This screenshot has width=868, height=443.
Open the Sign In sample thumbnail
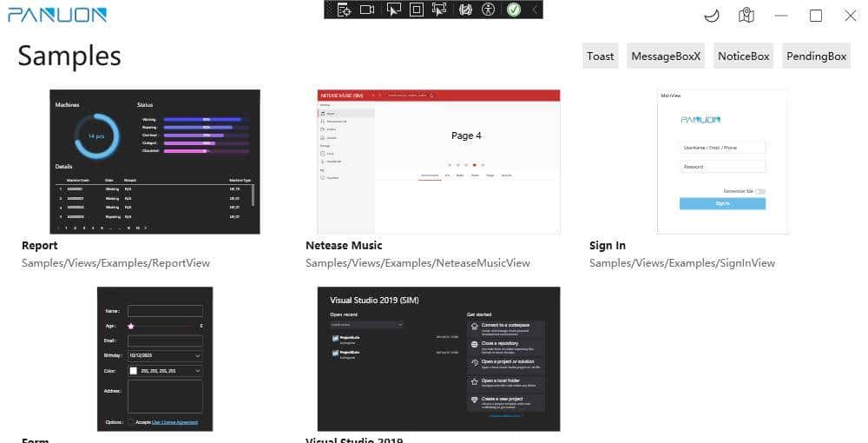pos(722,162)
